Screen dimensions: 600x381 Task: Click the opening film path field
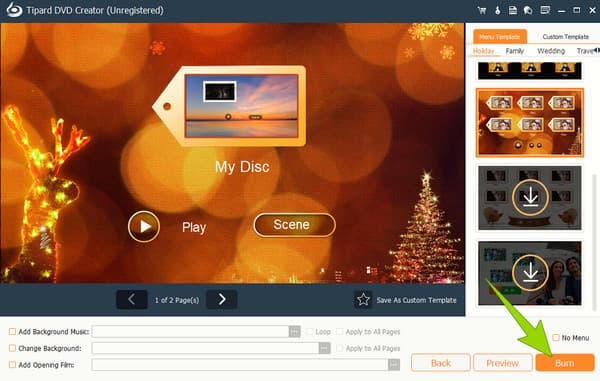point(240,365)
